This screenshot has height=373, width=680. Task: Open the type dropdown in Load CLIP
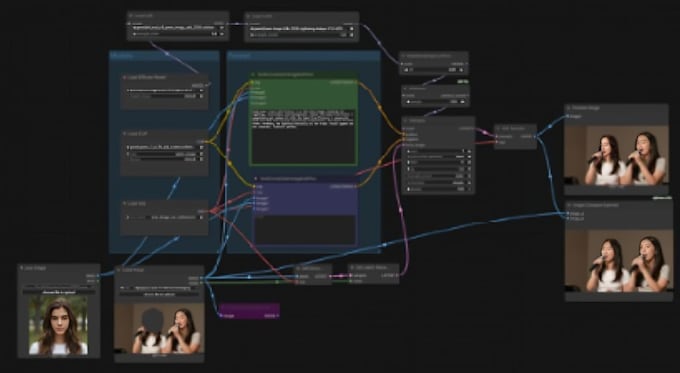coord(165,154)
